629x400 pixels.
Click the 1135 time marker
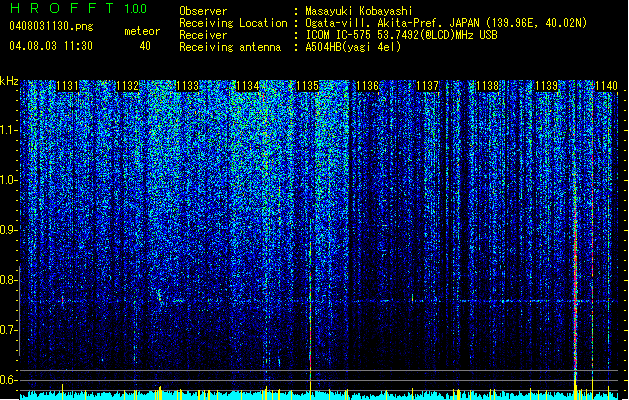(307, 86)
